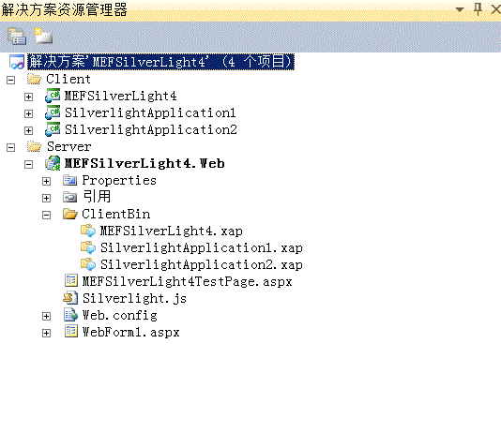Select the MEFSilverLight4 project label
Image resolution: width=501 pixels, height=448 pixels.
120,96
